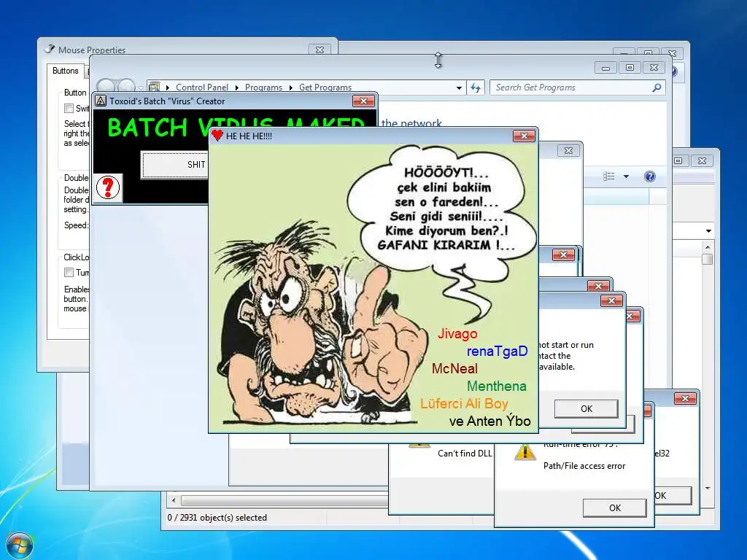The height and width of the screenshot is (560, 747).
Task: Enable the Turn on ClickLock checkbox
Action: coord(69,273)
